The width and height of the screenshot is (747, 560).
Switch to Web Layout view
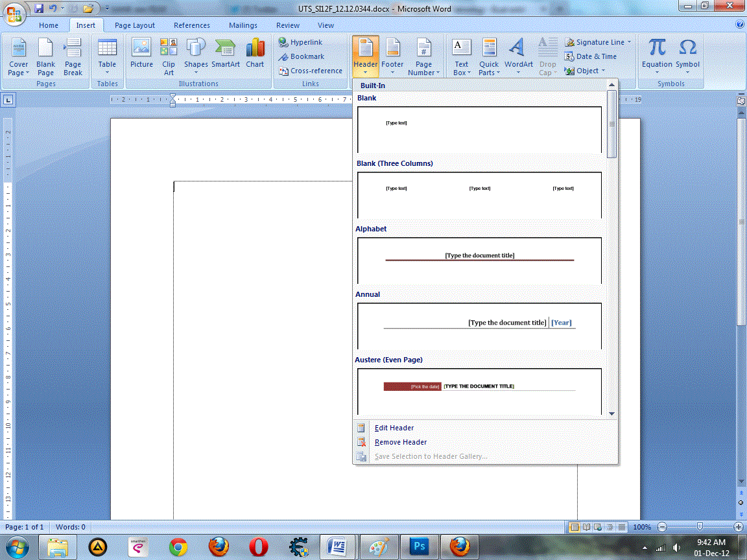click(598, 527)
